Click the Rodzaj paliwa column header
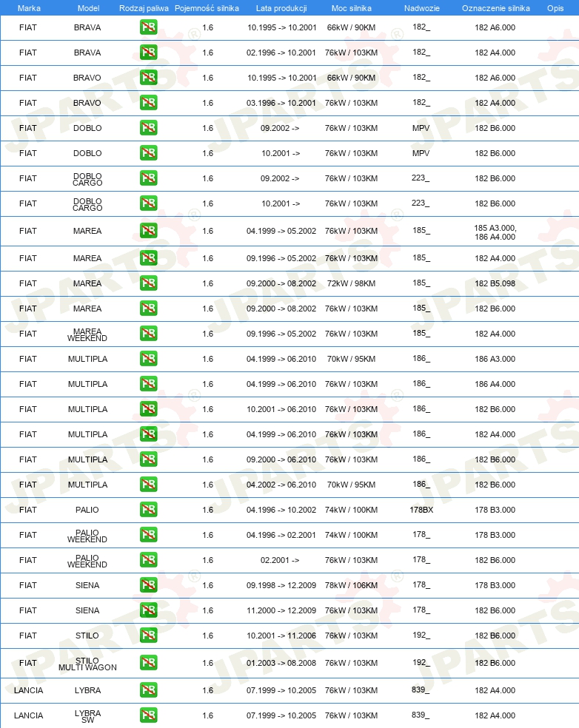The width and height of the screenshot is (579, 728). click(x=144, y=8)
